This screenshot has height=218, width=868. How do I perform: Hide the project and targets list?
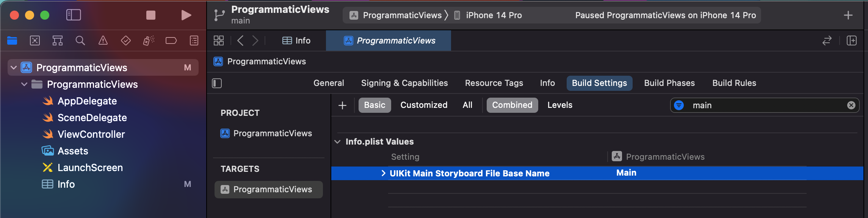[217, 83]
